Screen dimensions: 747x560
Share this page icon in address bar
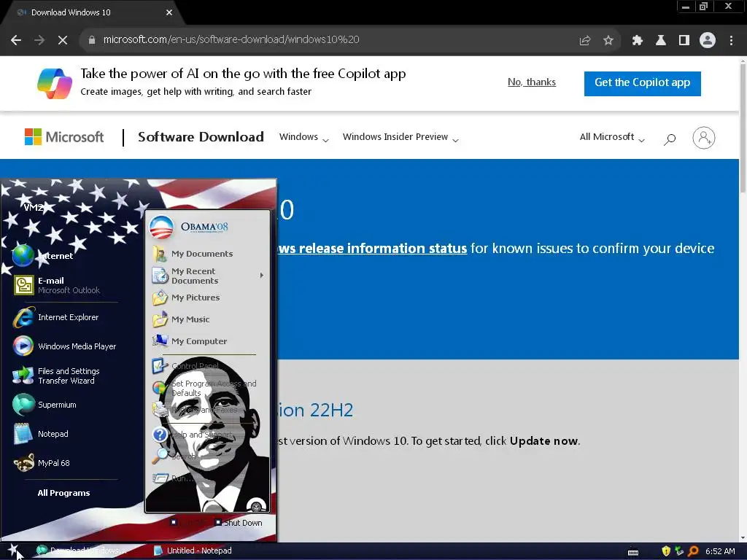[x=585, y=41]
